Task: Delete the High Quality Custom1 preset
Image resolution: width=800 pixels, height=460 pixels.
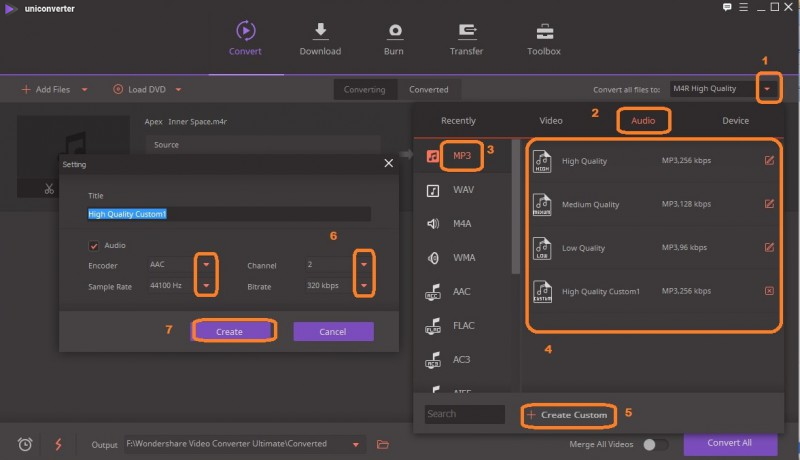Action: [769, 291]
